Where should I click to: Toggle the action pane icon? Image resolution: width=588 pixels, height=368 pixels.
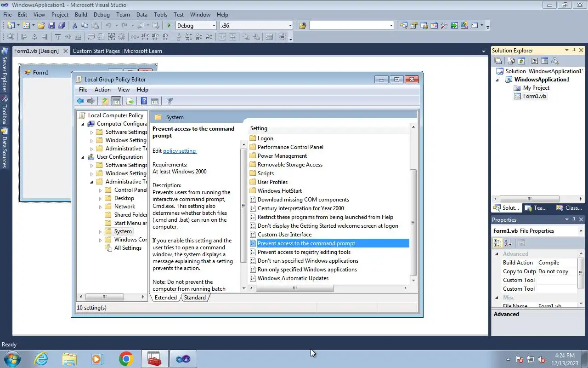point(155,101)
